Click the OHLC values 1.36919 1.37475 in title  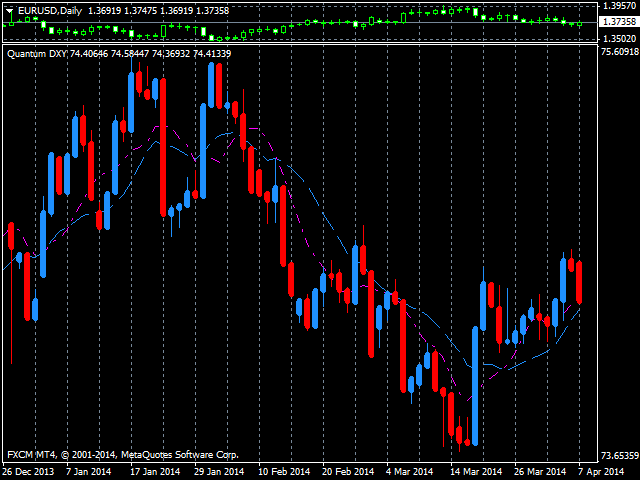tap(122, 11)
